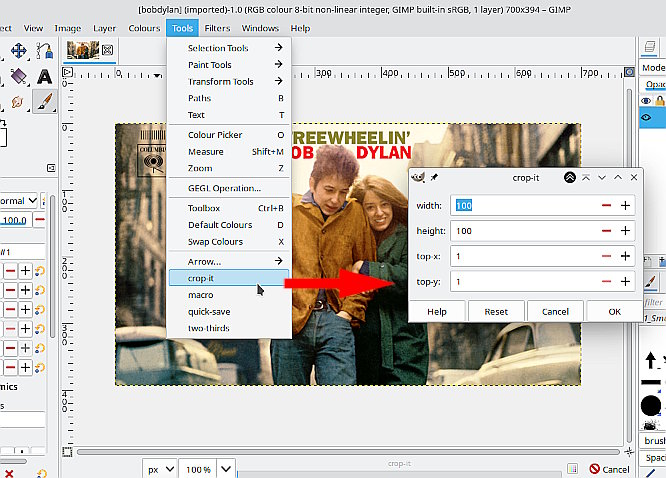Choose two-thirds from Tools menu
The width and height of the screenshot is (666, 478).
[x=209, y=328]
